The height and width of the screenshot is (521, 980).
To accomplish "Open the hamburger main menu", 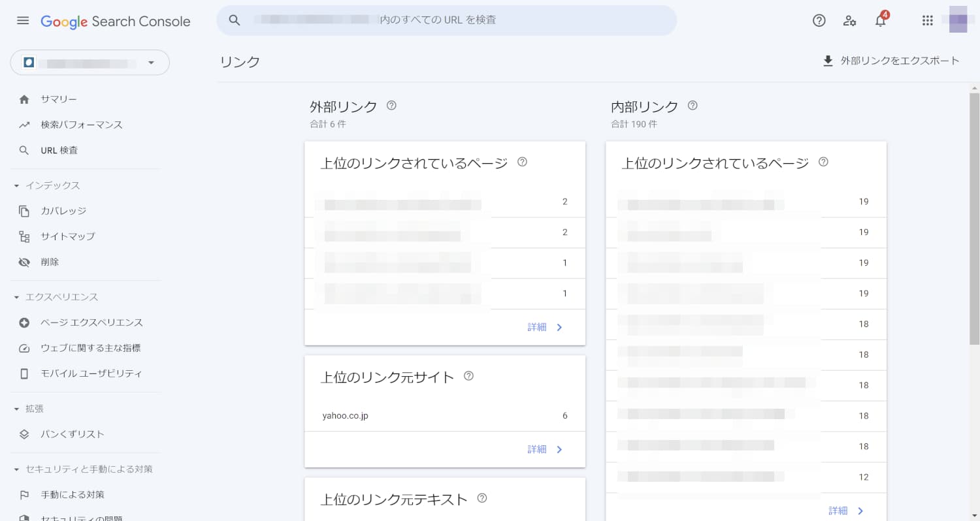I will [x=23, y=20].
